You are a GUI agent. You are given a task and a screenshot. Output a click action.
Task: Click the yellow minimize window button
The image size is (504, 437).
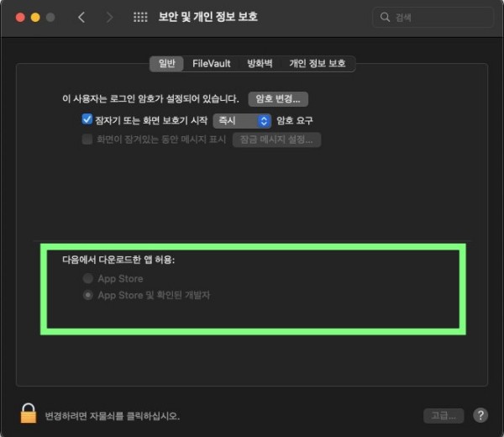click(x=35, y=17)
